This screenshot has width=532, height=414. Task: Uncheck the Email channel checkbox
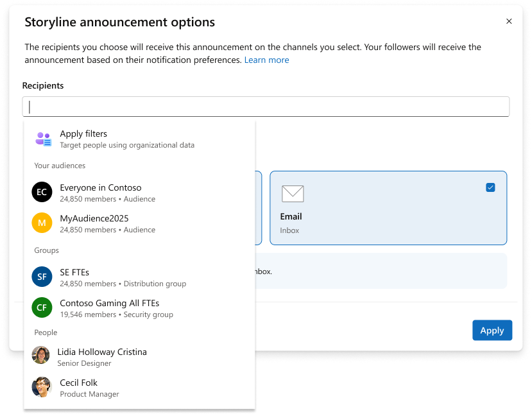pyautogui.click(x=491, y=187)
